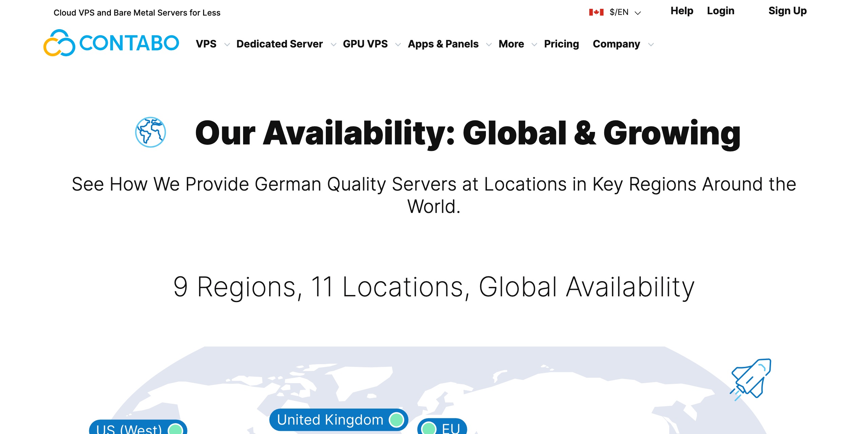868x434 pixels.
Task: Expand the More menu chevron
Action: 534,44
